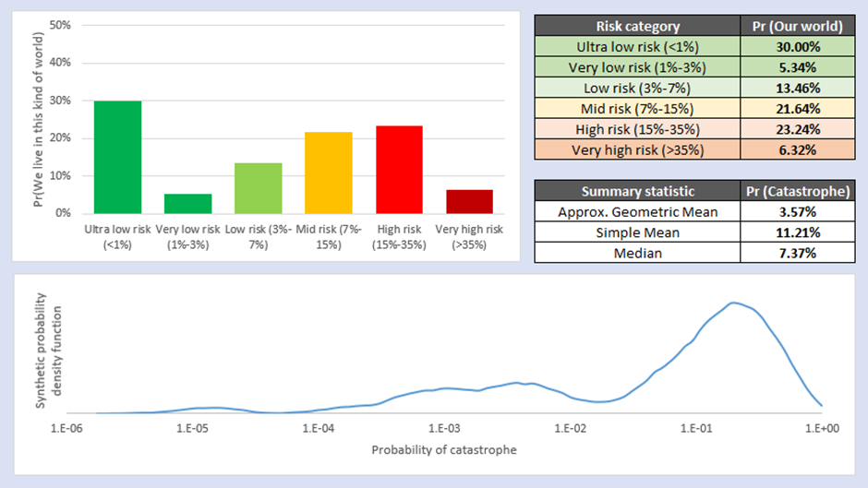This screenshot has width=868, height=488.
Task: Select the Very low risk bar
Action: coord(188,203)
